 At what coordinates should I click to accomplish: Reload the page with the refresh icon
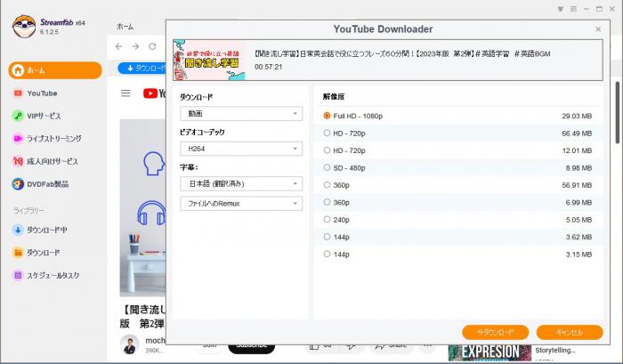coord(152,46)
